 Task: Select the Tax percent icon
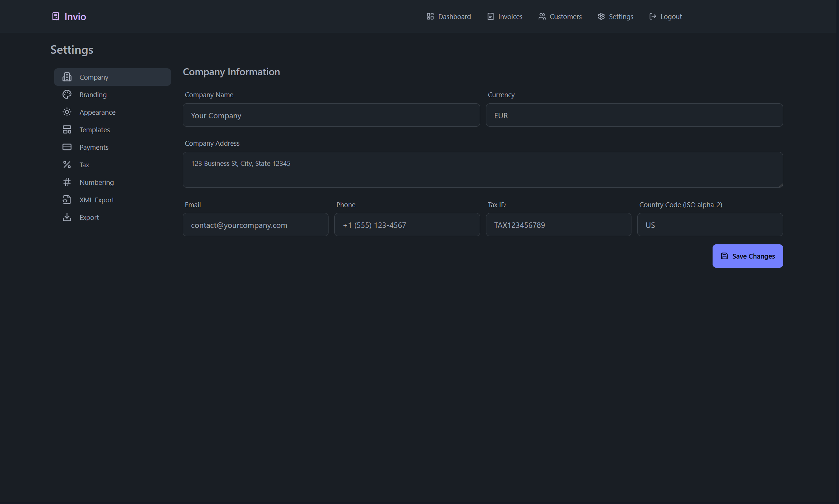click(67, 164)
